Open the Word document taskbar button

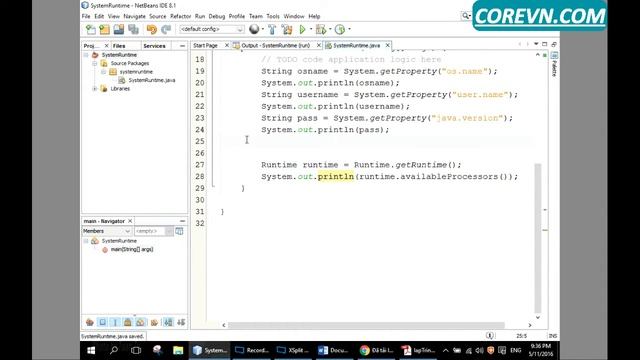click(x=333, y=350)
